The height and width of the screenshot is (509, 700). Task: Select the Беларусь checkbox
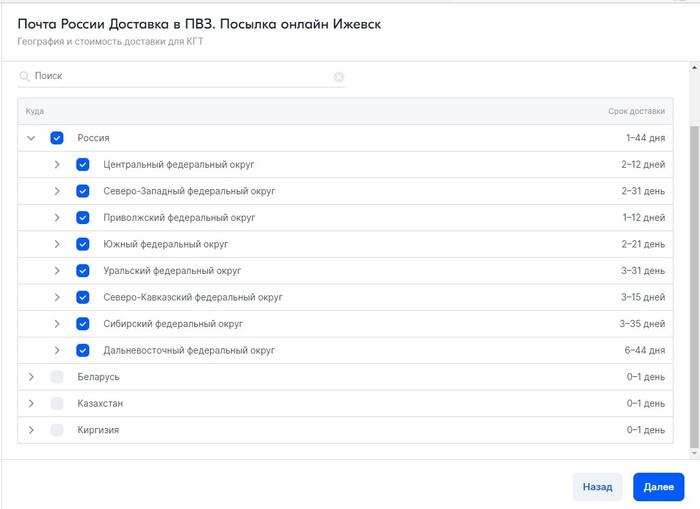coord(57,377)
